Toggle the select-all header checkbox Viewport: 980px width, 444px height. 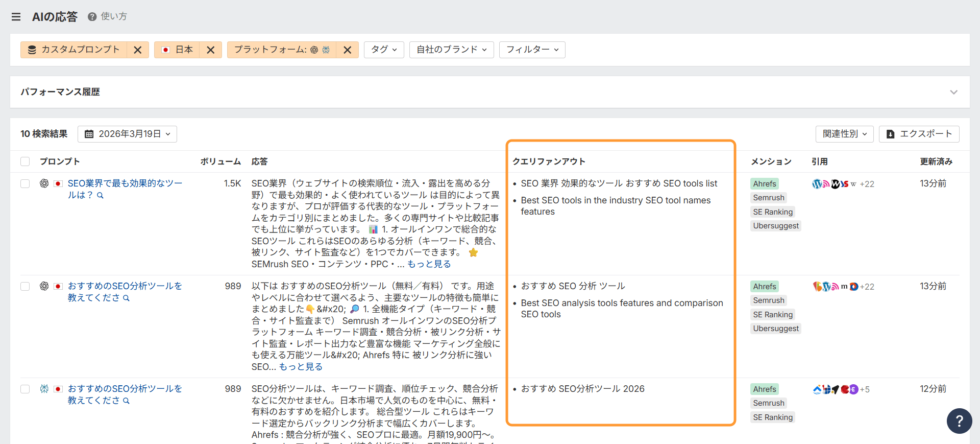tap(25, 161)
